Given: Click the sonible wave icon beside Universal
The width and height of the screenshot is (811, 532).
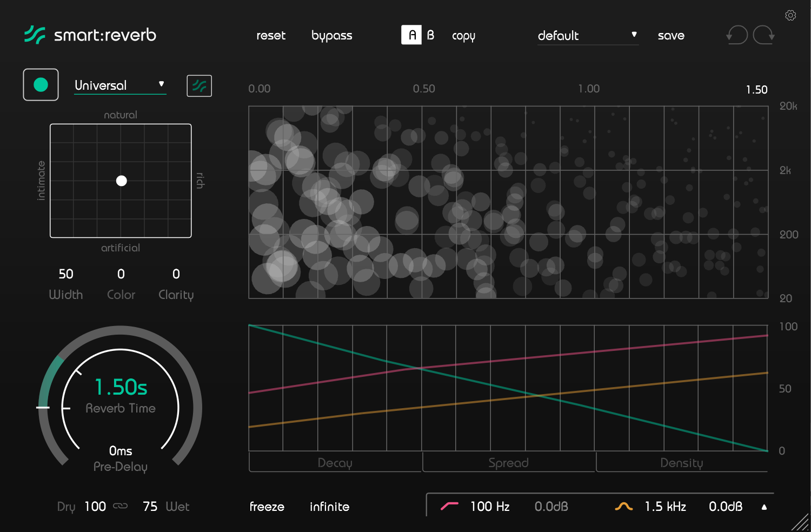Looking at the screenshot, I should point(199,86).
